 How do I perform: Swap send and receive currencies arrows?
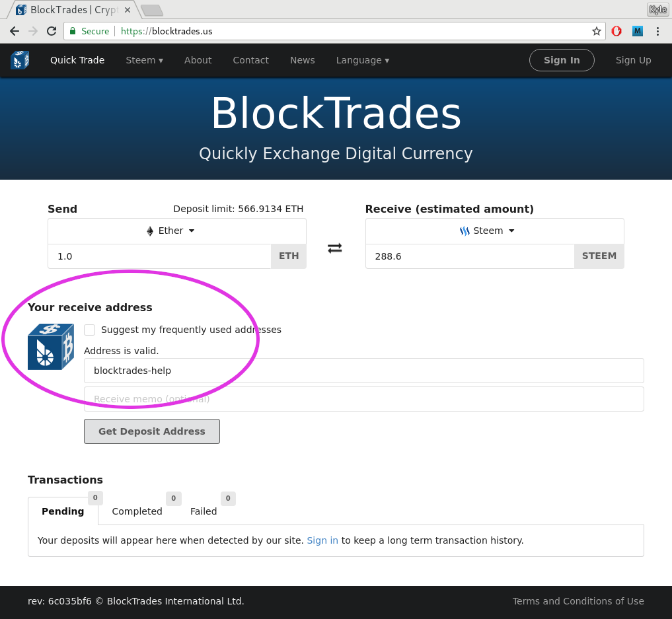[x=335, y=248]
